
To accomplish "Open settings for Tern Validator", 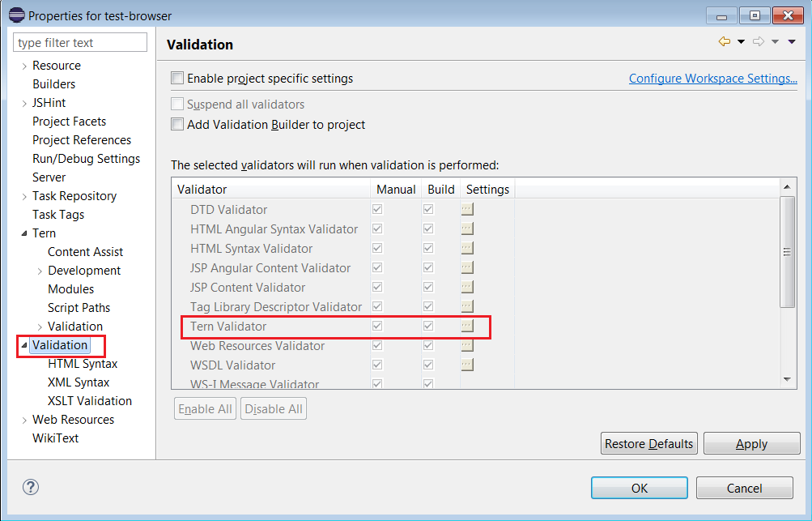I will (x=467, y=326).
